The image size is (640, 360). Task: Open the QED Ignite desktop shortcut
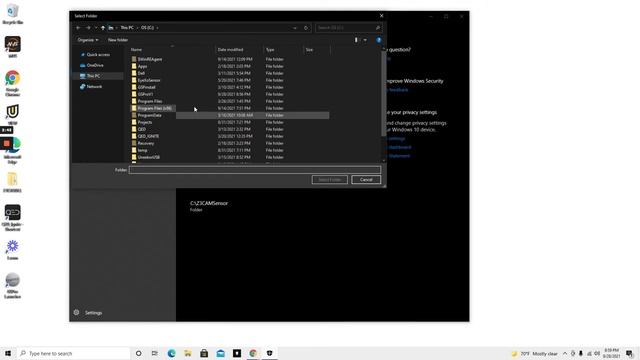pos(12,218)
